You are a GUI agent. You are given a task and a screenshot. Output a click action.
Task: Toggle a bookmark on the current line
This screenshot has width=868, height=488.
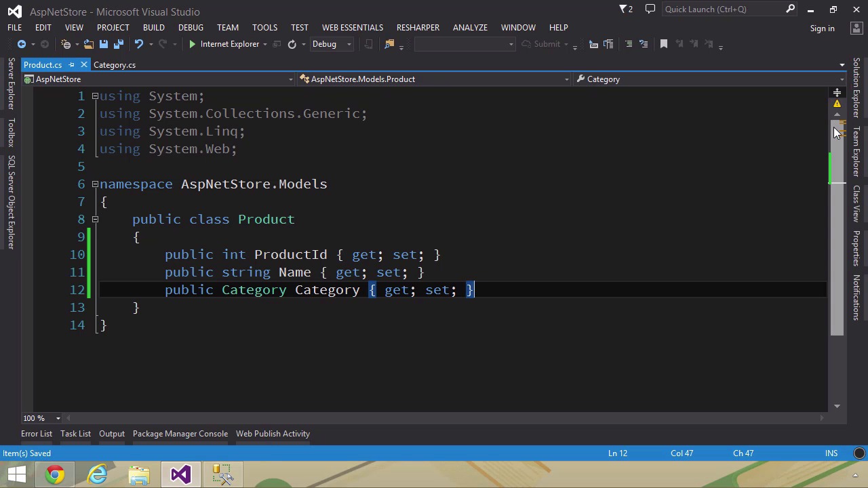pyautogui.click(x=664, y=44)
